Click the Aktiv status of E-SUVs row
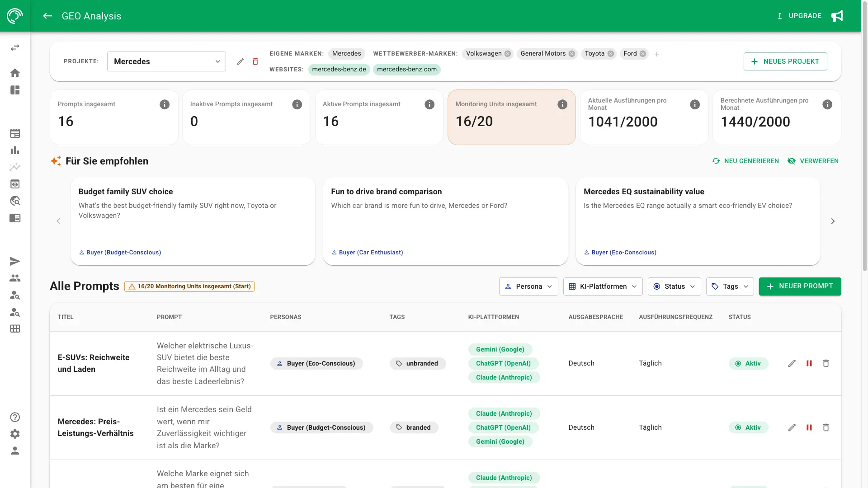868x488 pixels. pos(748,363)
